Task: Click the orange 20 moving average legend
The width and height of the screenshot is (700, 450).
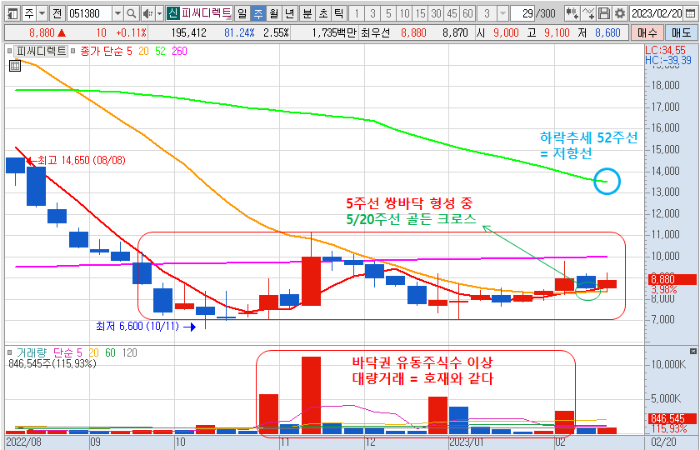Action: coord(143,51)
